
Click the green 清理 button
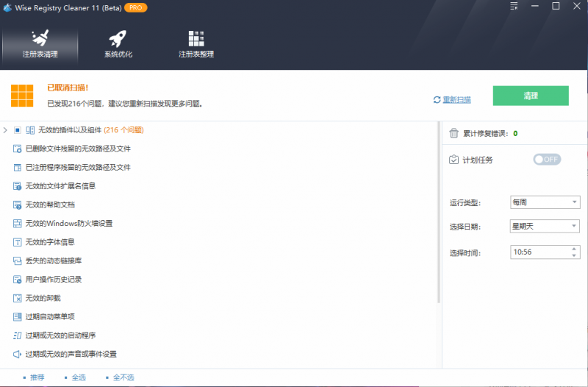531,96
